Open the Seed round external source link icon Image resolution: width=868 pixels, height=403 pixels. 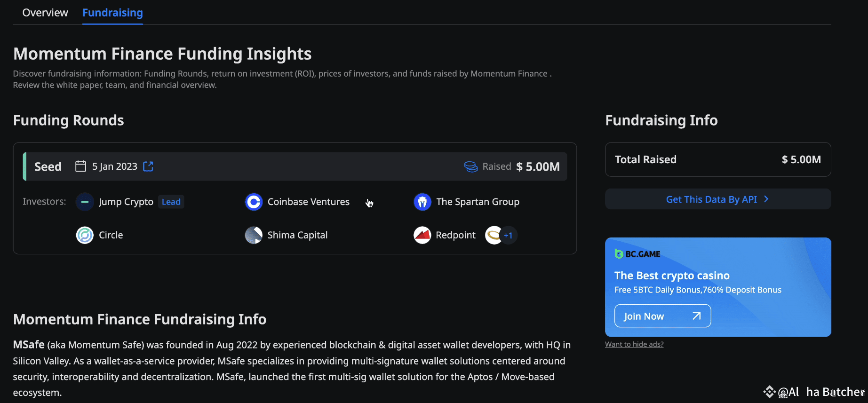[148, 166]
